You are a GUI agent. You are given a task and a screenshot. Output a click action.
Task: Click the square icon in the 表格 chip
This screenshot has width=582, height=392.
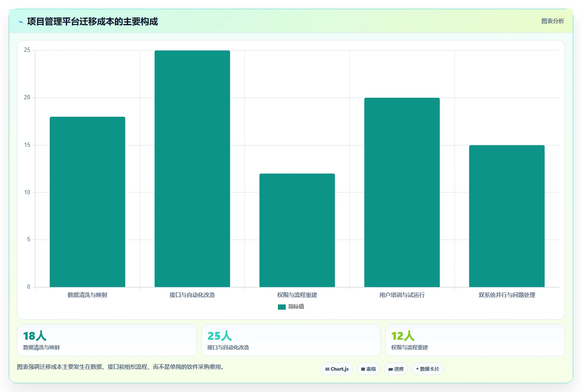[x=363, y=369]
